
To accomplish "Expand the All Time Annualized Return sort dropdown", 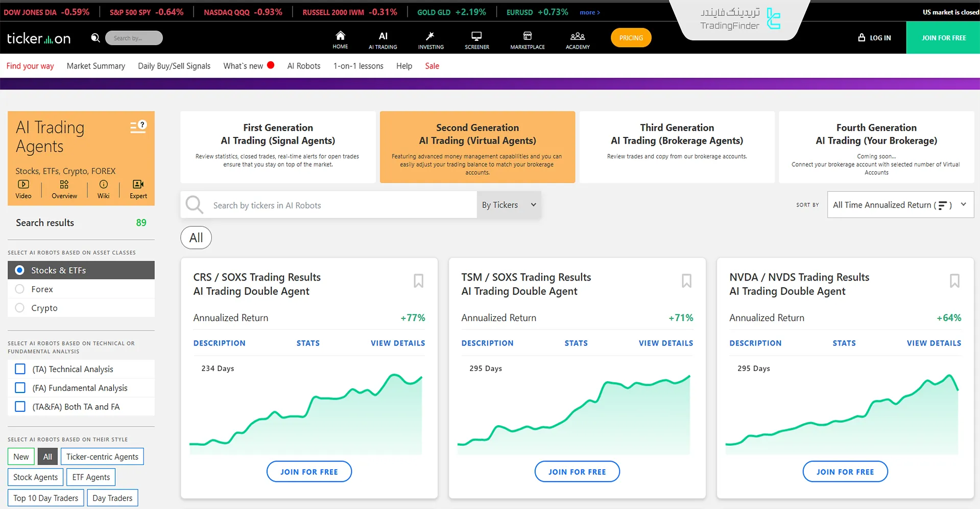I will coord(899,204).
